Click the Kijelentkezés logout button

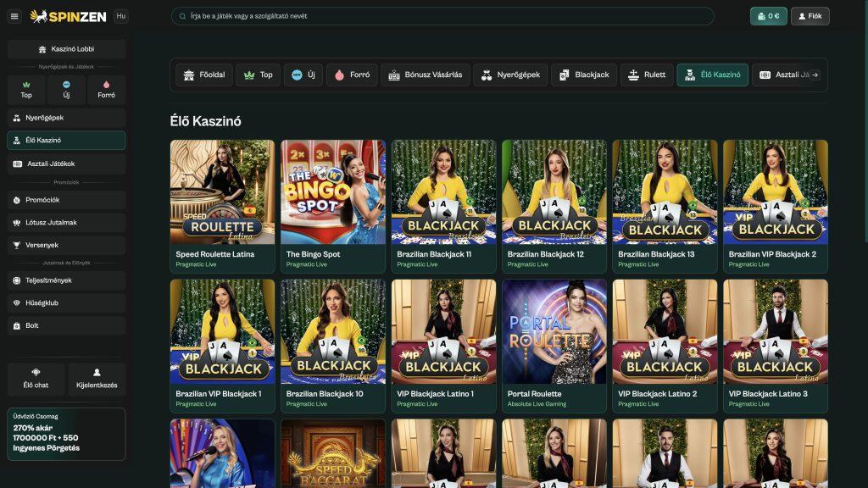click(x=97, y=379)
